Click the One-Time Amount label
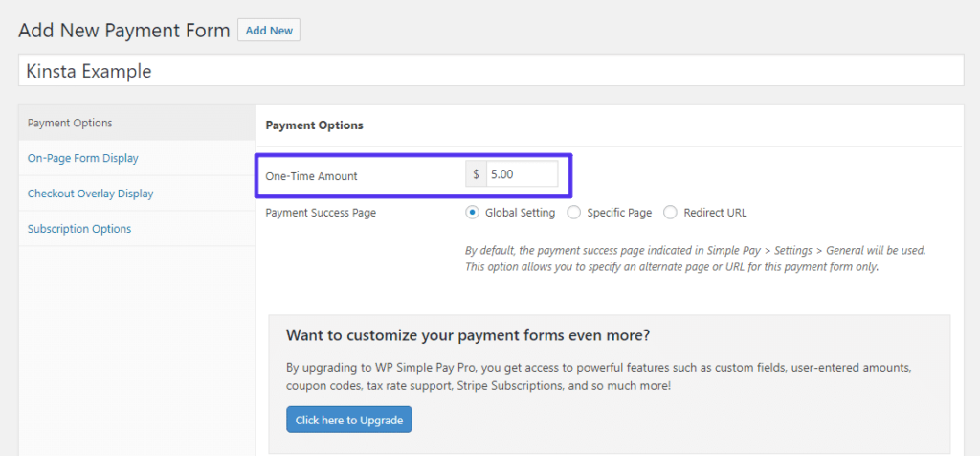Viewport: 980px width, 456px height. (311, 176)
